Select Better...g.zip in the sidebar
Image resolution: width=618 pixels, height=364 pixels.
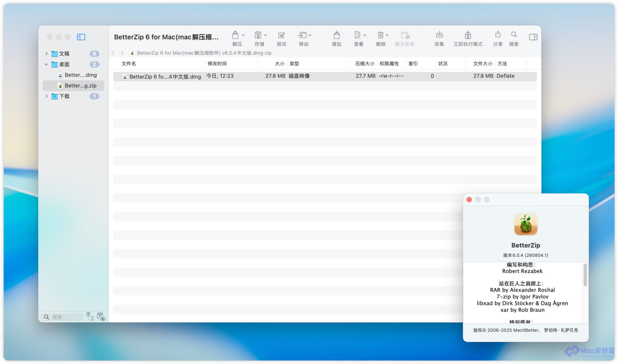[x=73, y=86]
